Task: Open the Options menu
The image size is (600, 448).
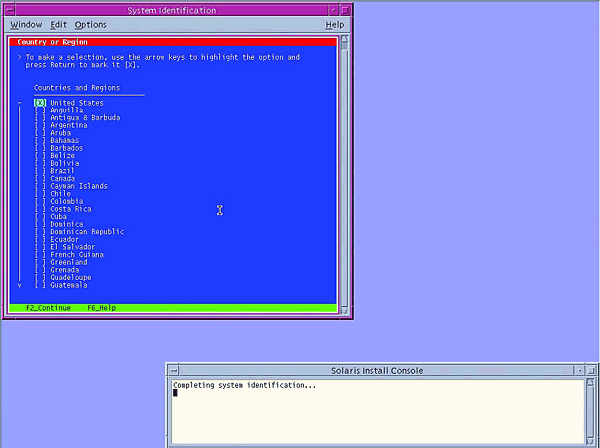Action: (x=90, y=25)
